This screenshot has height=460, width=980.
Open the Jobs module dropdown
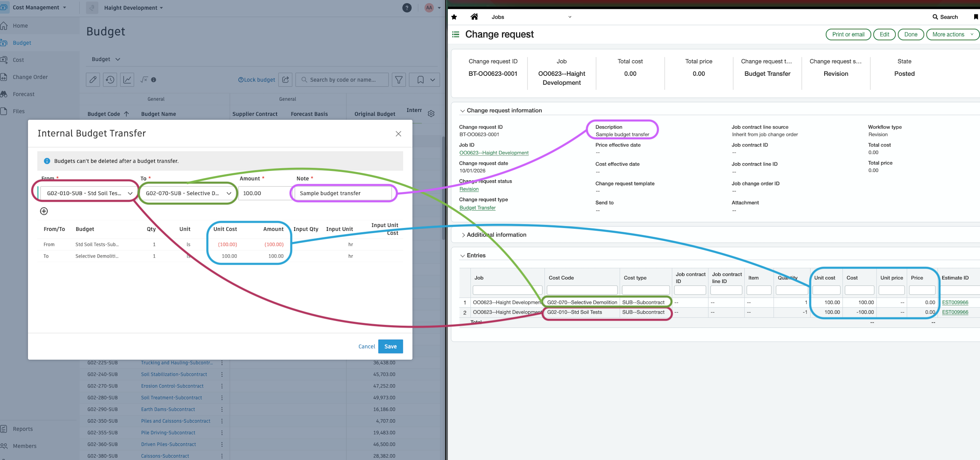(531, 17)
